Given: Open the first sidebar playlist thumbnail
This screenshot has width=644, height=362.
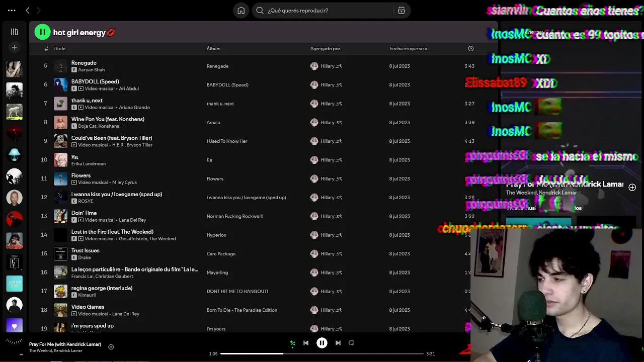Looking at the screenshot, I should click(14, 69).
